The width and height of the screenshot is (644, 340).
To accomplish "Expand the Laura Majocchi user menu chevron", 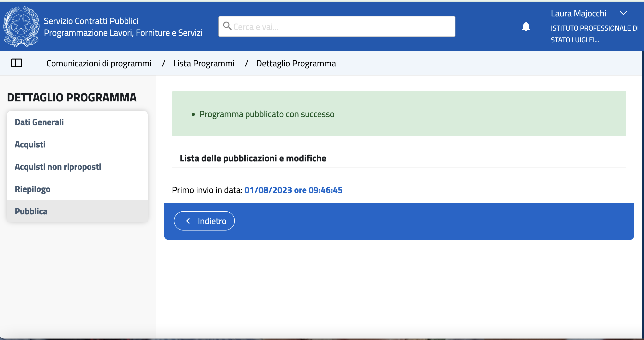I will point(623,13).
